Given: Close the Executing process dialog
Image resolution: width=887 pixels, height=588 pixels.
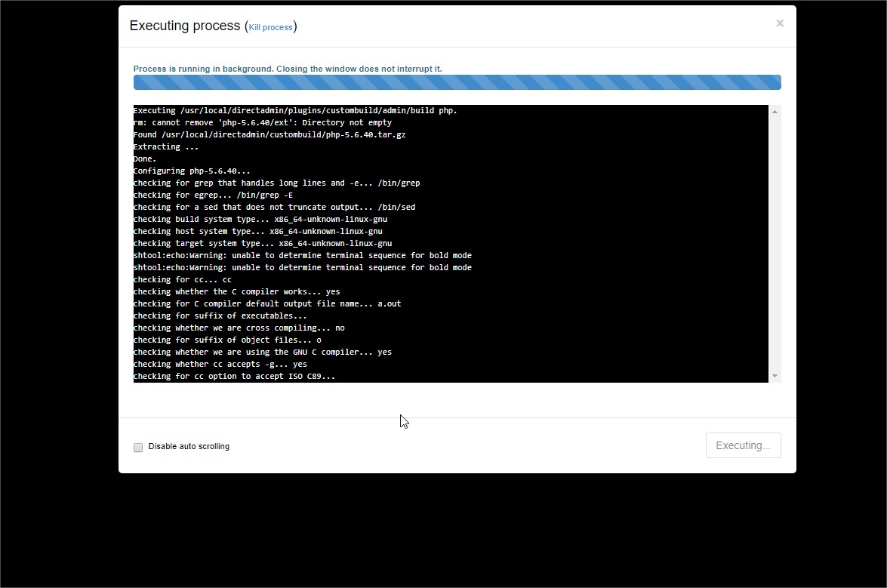Looking at the screenshot, I should tap(780, 23).
